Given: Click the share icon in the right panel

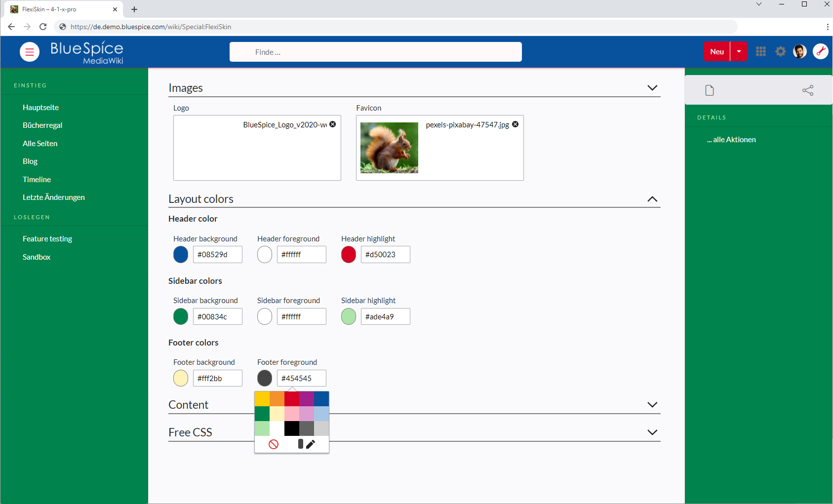Looking at the screenshot, I should [x=808, y=90].
